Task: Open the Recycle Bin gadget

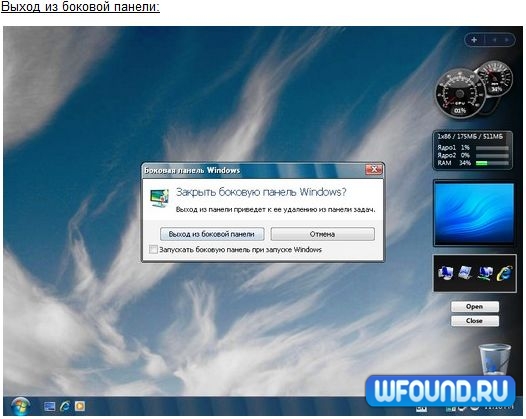Action: (x=495, y=360)
